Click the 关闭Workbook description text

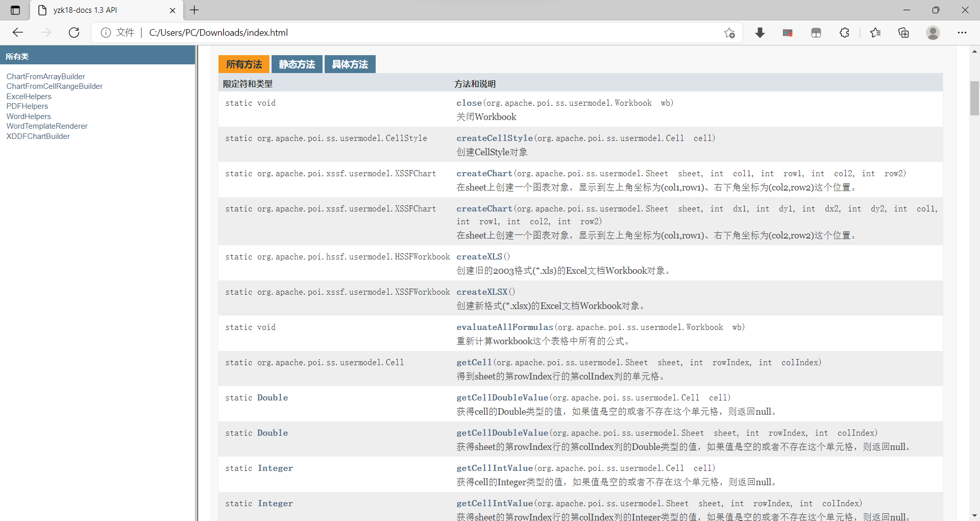486,117
